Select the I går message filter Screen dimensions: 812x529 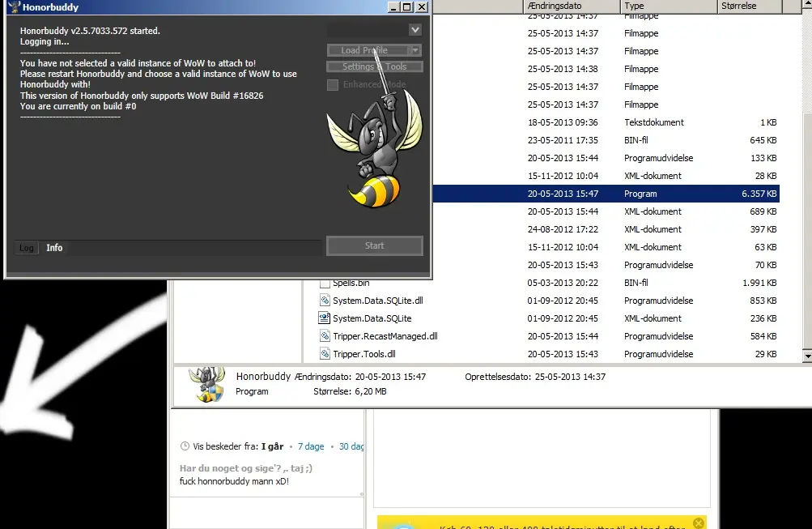pos(272,446)
